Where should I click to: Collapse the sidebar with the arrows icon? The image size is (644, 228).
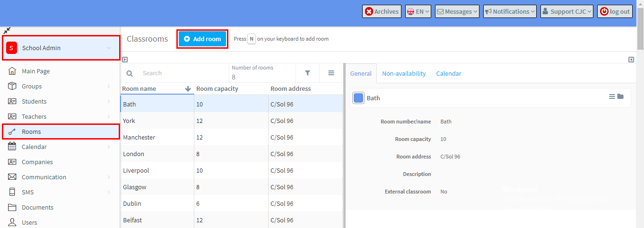pyautogui.click(x=7, y=30)
